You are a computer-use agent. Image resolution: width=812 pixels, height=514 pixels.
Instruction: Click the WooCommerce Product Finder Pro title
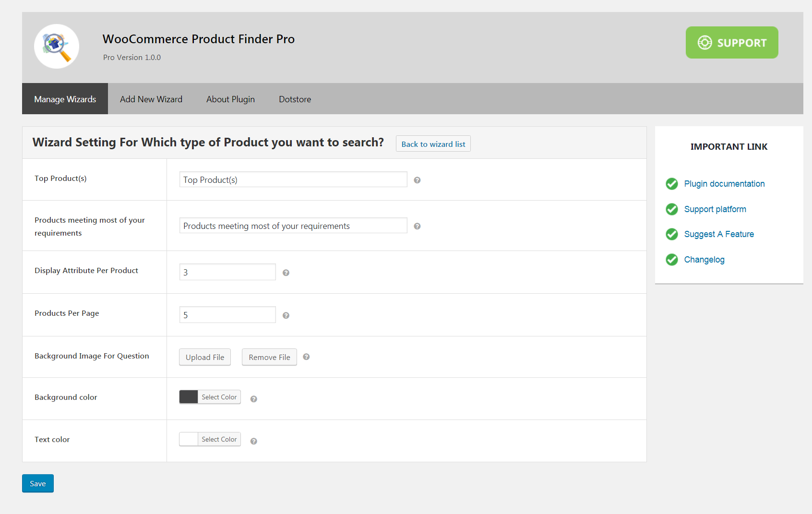point(199,39)
